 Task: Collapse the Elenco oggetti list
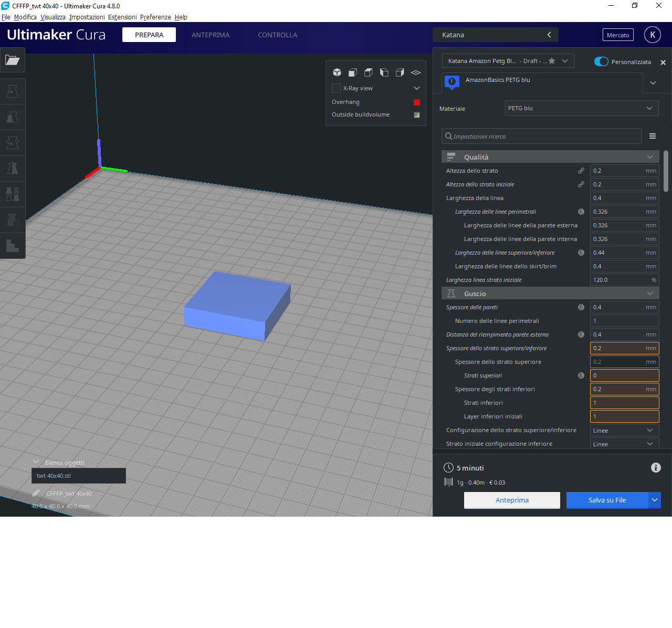[36, 462]
